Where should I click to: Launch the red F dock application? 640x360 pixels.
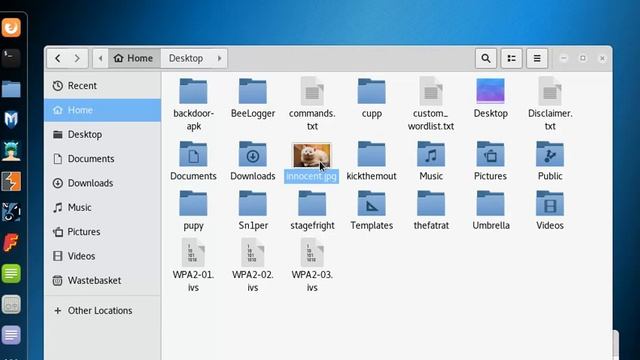tap(11, 243)
